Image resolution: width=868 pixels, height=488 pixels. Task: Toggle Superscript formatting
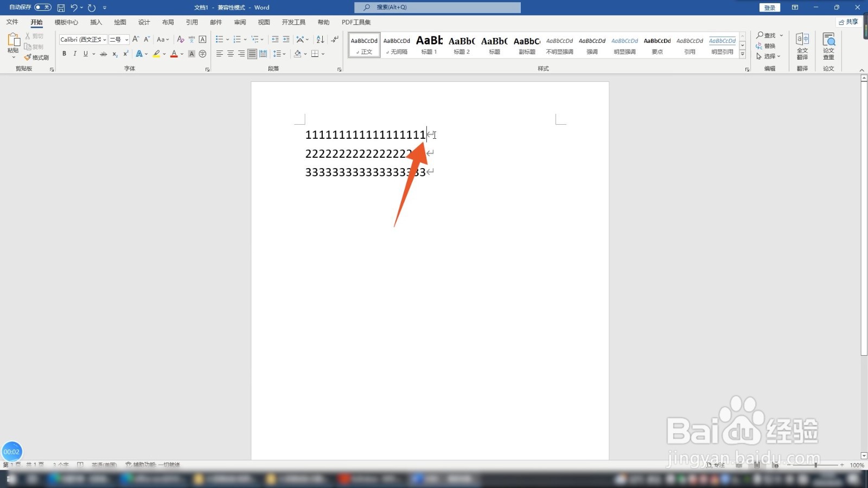pos(125,54)
